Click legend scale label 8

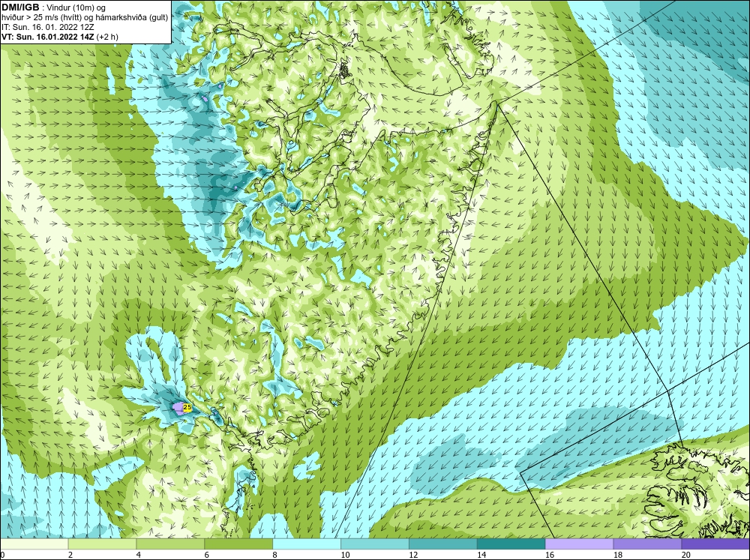coord(275,555)
